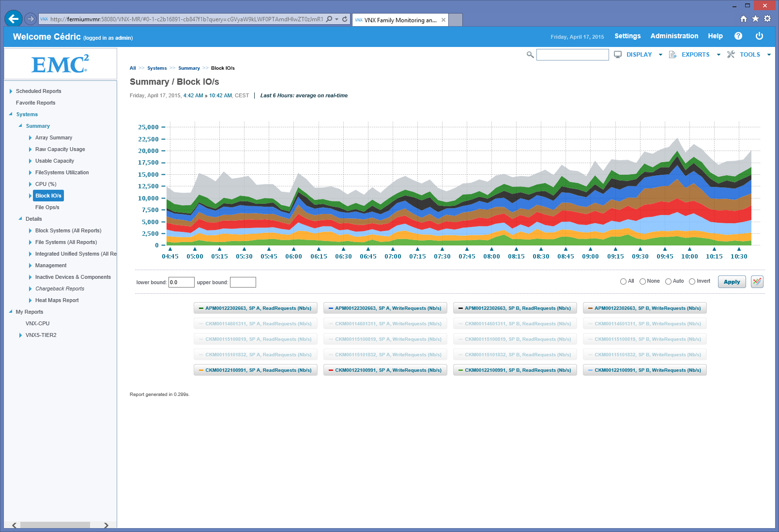Click the browser favorites star icon
The height and width of the screenshot is (532, 779).
tap(755, 19)
